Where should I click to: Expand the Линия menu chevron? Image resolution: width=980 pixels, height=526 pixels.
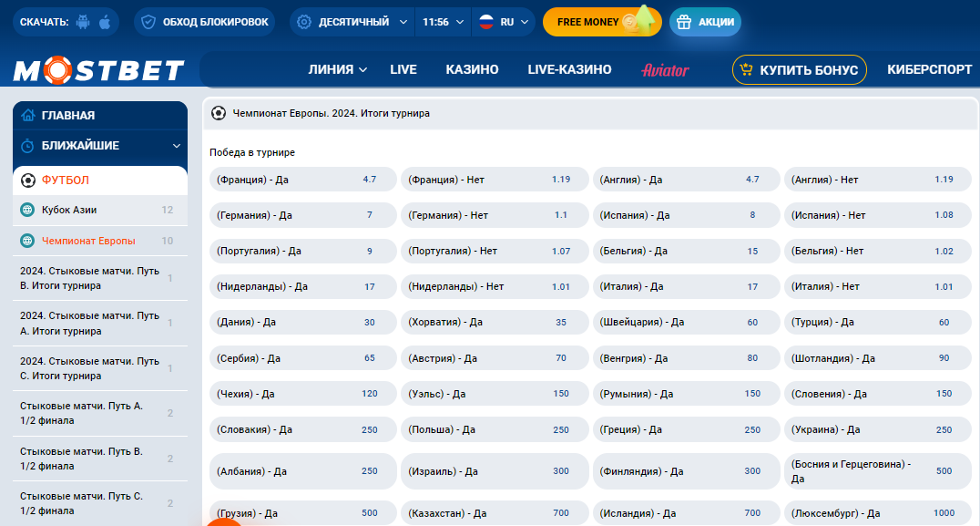(363, 70)
